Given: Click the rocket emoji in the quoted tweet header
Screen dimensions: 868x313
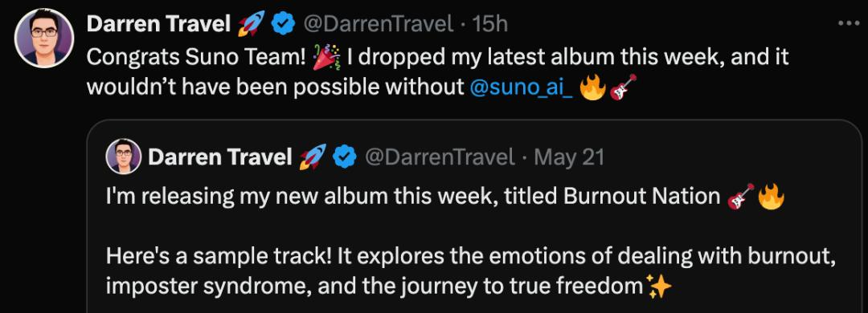Looking at the screenshot, I should click(x=312, y=157).
